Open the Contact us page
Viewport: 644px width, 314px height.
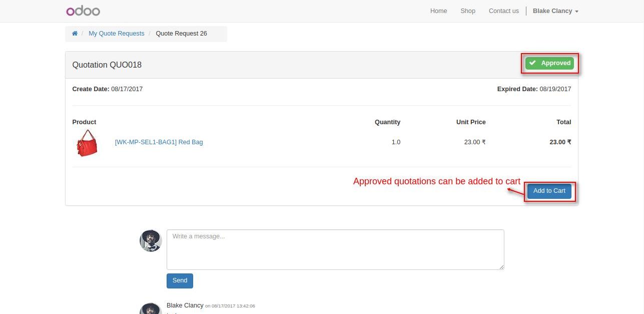point(503,11)
